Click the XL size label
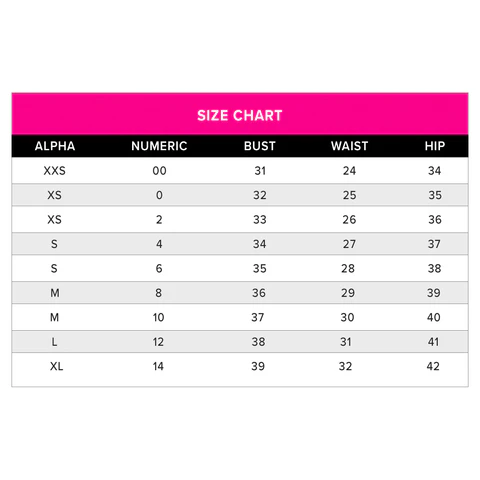Image resolution: width=480 pixels, height=480 pixels. pyautogui.click(x=56, y=366)
